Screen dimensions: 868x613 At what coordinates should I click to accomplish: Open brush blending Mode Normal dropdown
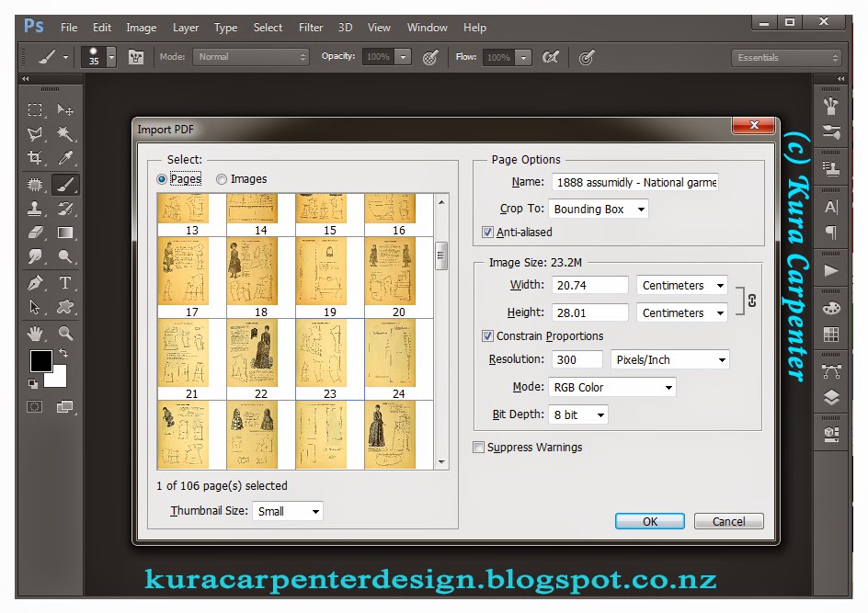[250, 57]
